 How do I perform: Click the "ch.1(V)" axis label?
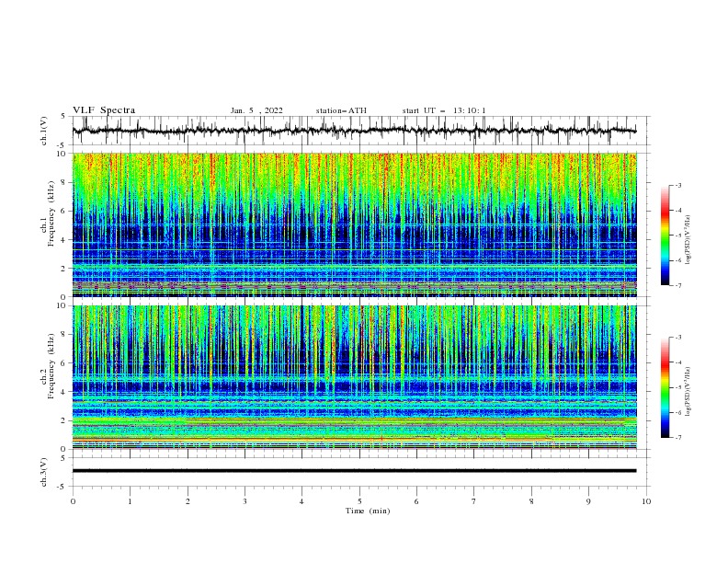44,131
